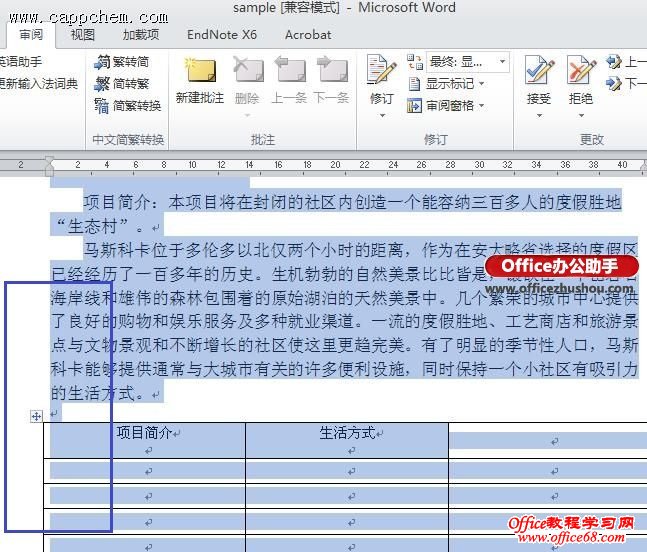Click the table cell 项目简介
This screenshot has height=552, width=647.
[144, 439]
